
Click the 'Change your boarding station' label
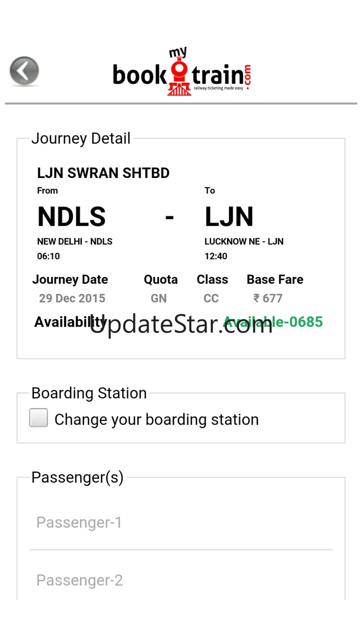point(156,419)
